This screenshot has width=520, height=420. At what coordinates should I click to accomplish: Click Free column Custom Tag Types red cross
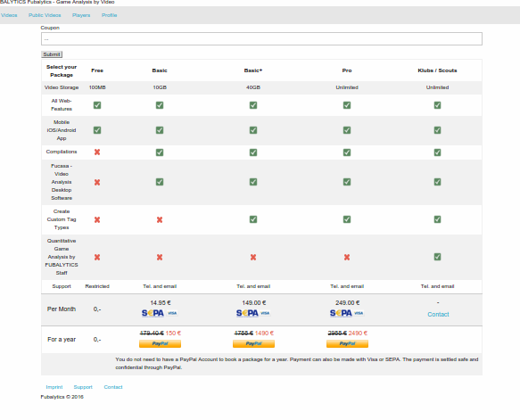[97, 219]
